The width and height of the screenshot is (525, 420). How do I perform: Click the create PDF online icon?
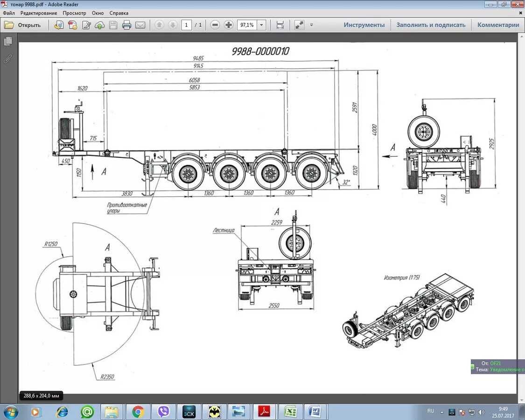(x=73, y=25)
